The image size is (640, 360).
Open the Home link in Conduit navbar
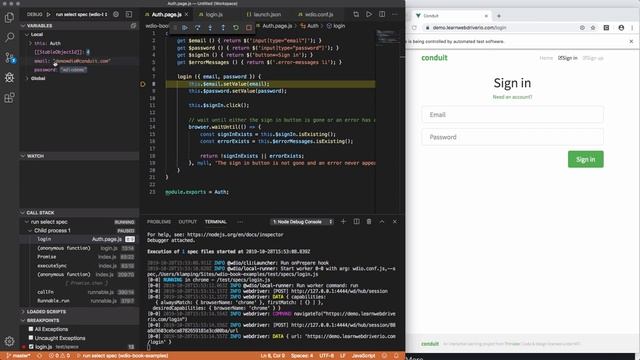(x=546, y=58)
